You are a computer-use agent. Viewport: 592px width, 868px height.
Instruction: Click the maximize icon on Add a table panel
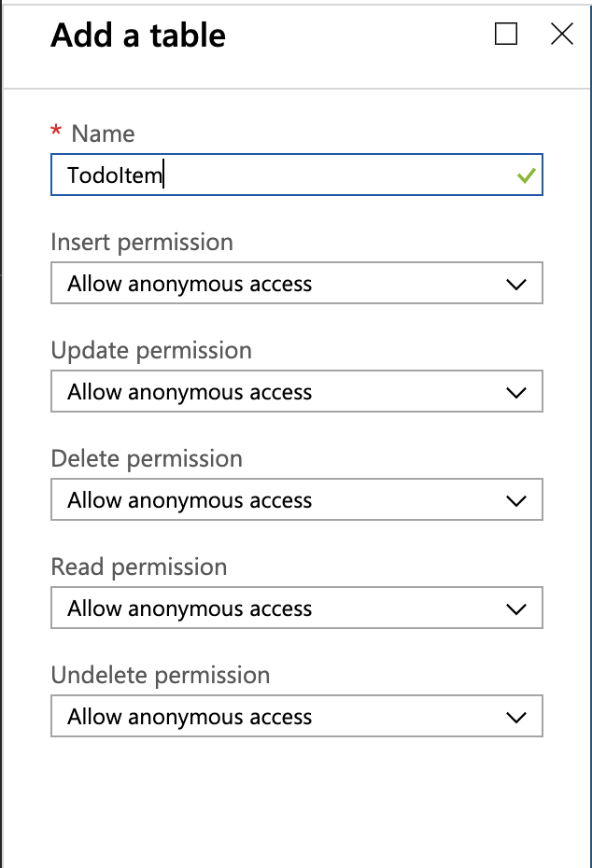point(506,35)
